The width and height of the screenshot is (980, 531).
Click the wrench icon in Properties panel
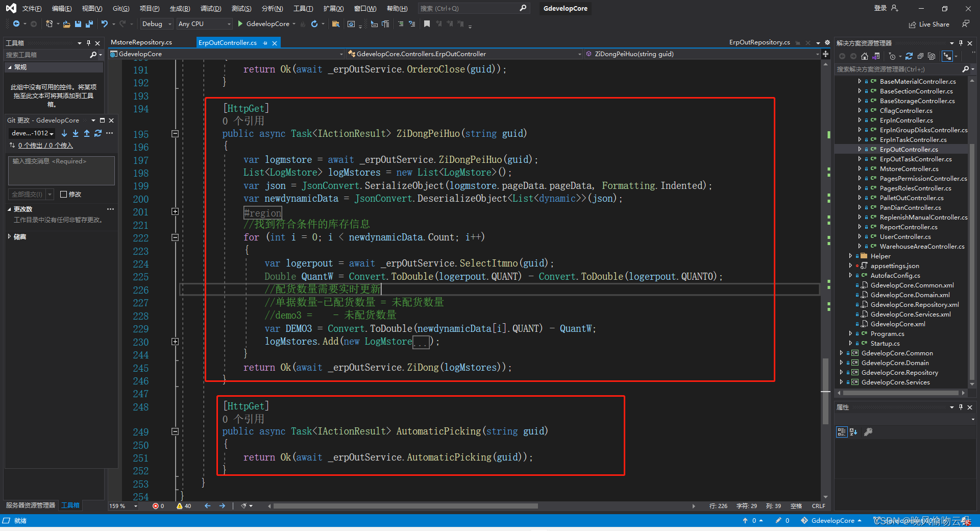coord(868,432)
